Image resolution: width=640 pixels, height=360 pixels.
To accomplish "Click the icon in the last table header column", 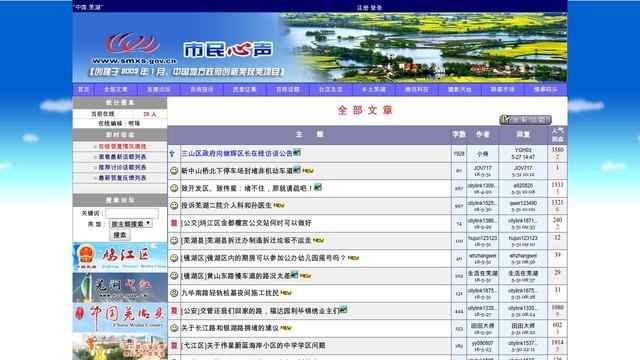I will pyautogui.click(x=558, y=135).
